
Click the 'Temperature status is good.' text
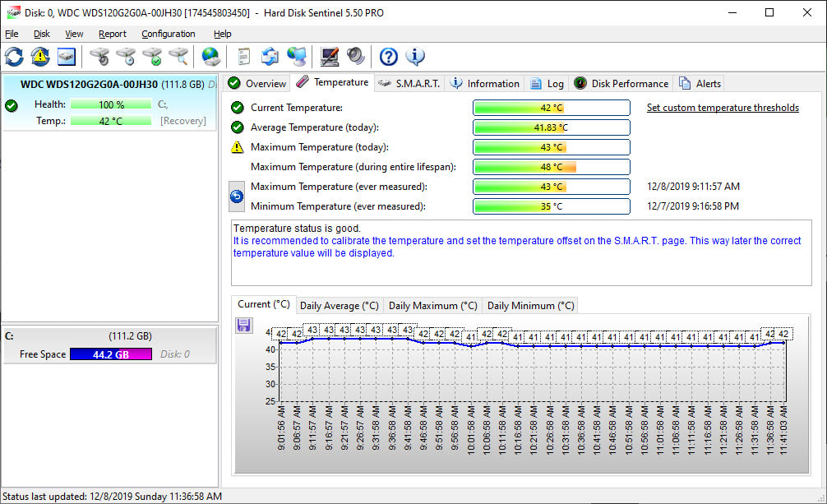click(297, 229)
